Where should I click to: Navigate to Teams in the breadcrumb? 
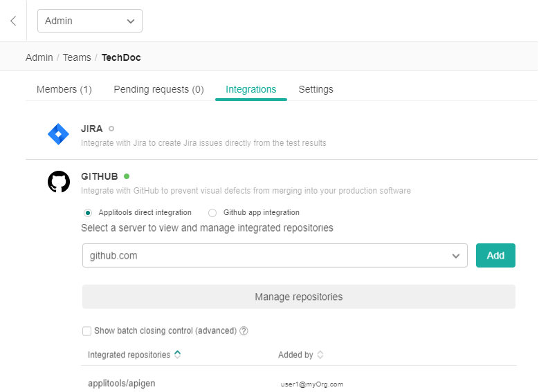click(77, 57)
